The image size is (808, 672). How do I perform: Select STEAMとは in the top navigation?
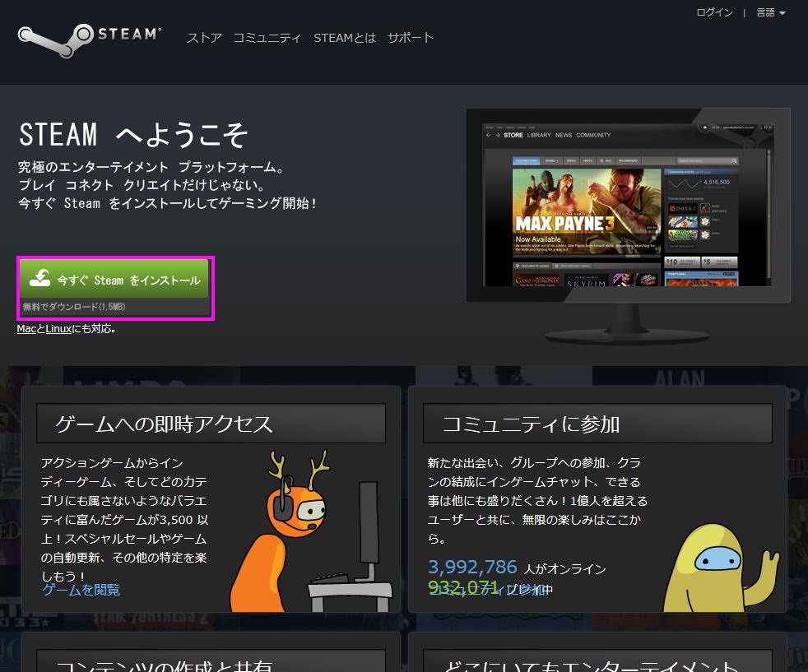(344, 38)
